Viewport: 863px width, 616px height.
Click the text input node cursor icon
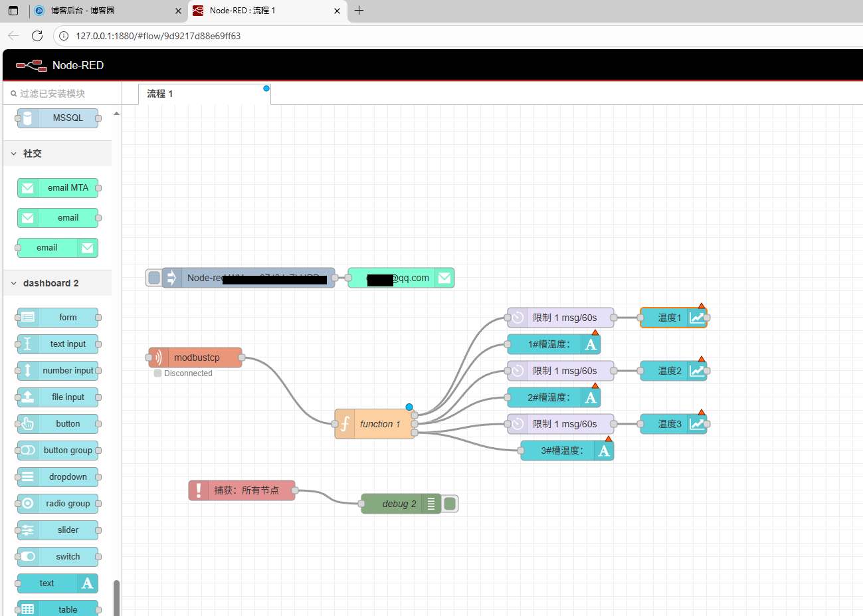pos(28,344)
